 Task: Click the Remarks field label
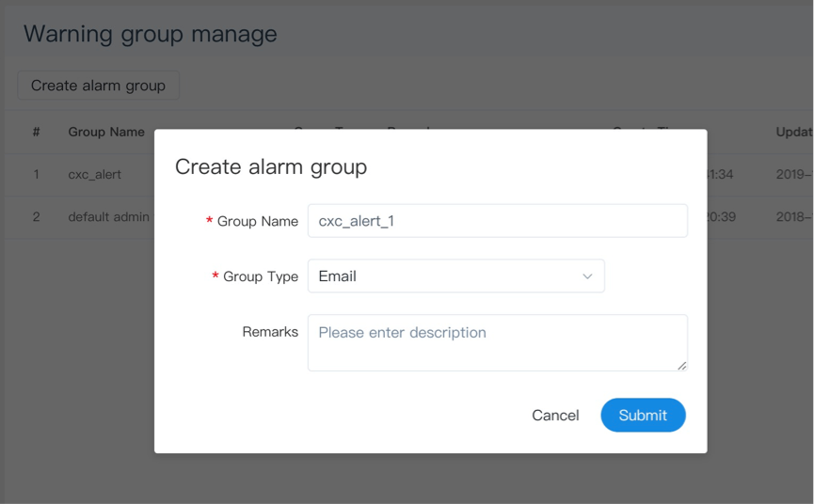click(x=270, y=332)
